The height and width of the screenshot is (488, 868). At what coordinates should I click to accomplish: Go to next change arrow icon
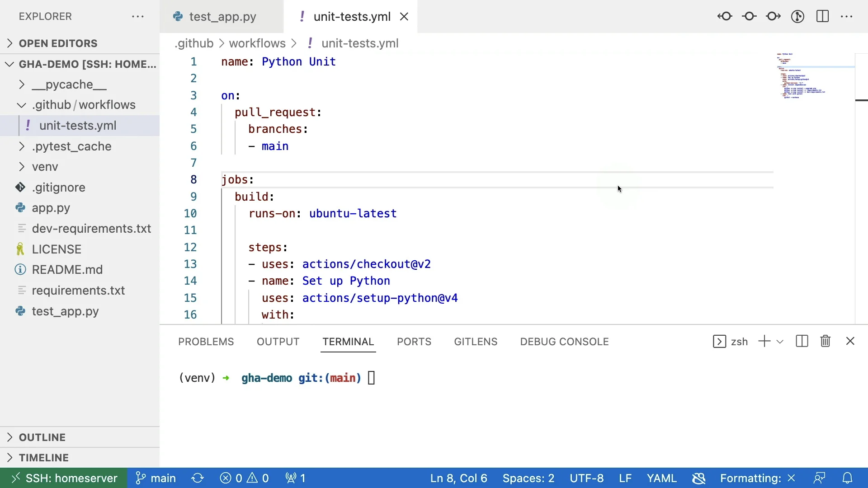click(x=774, y=17)
